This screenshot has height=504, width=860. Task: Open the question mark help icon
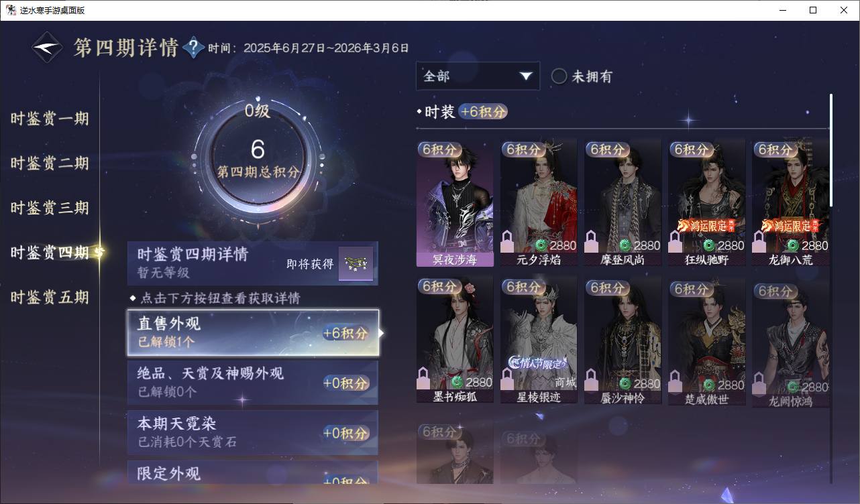193,48
